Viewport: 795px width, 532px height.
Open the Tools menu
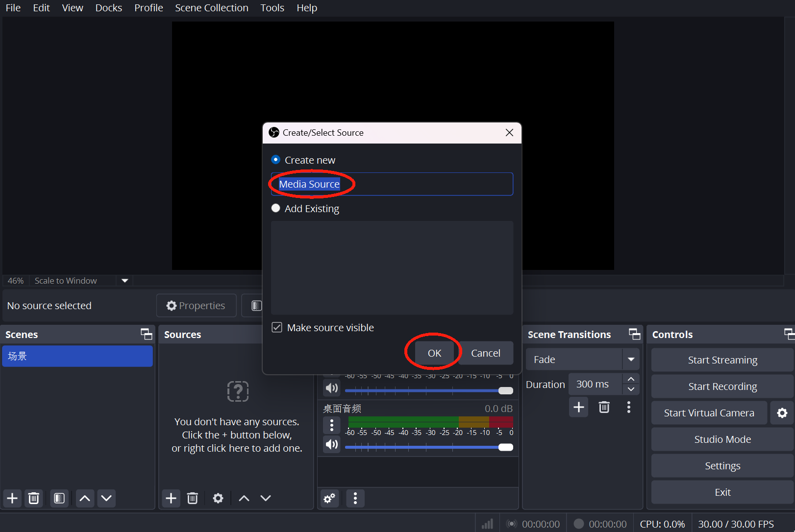[x=272, y=7]
